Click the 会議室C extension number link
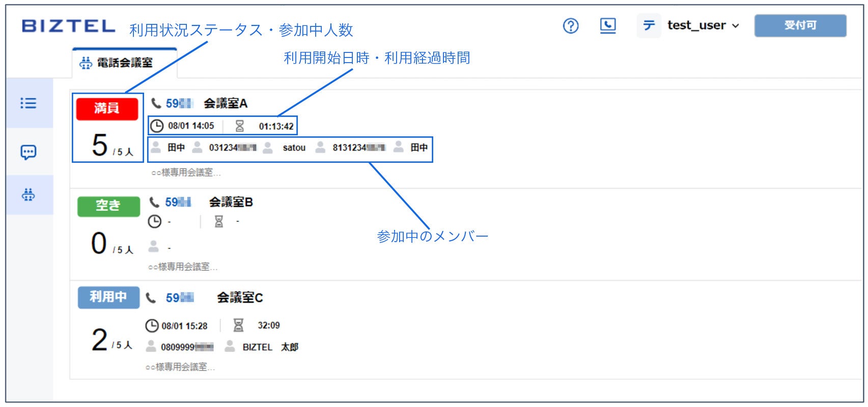The image size is (868, 407). tap(180, 298)
